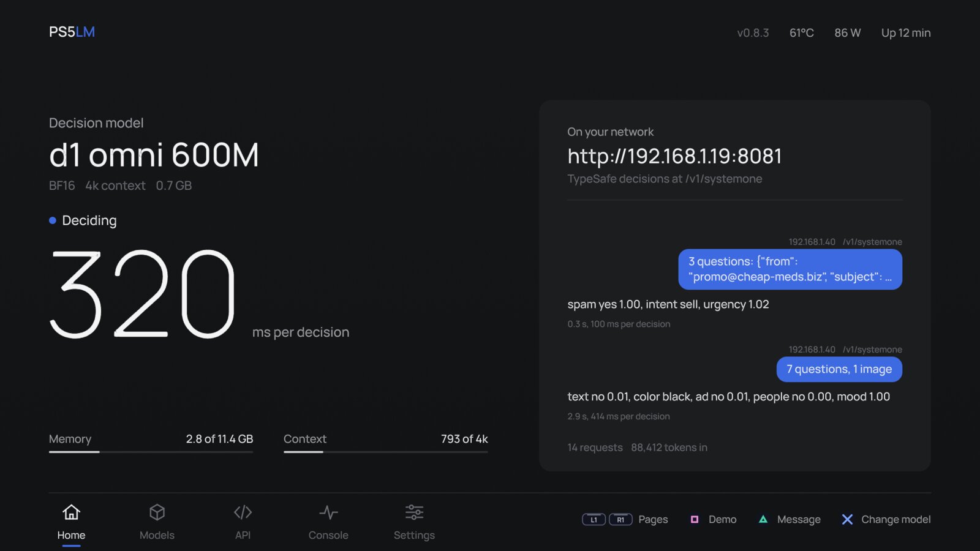Open the 3 questions promo email request bubble
Screen dimensions: 980x551
(x=790, y=269)
